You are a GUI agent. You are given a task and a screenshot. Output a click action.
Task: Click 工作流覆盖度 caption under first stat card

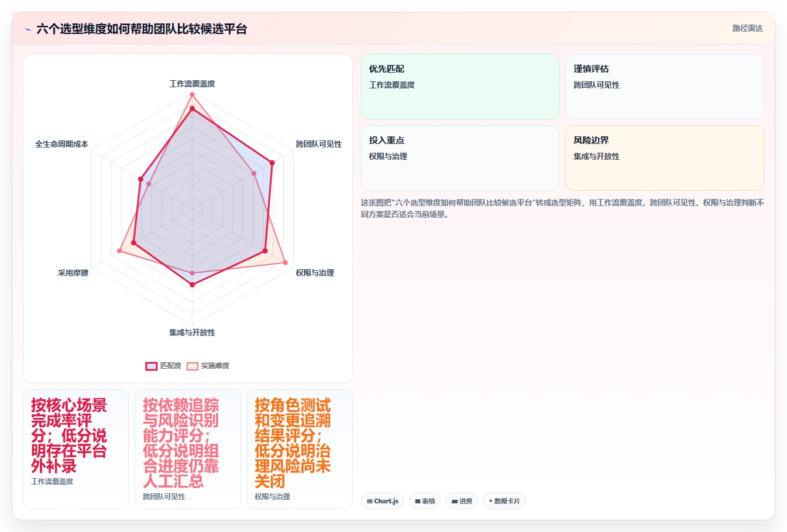[x=52, y=482]
